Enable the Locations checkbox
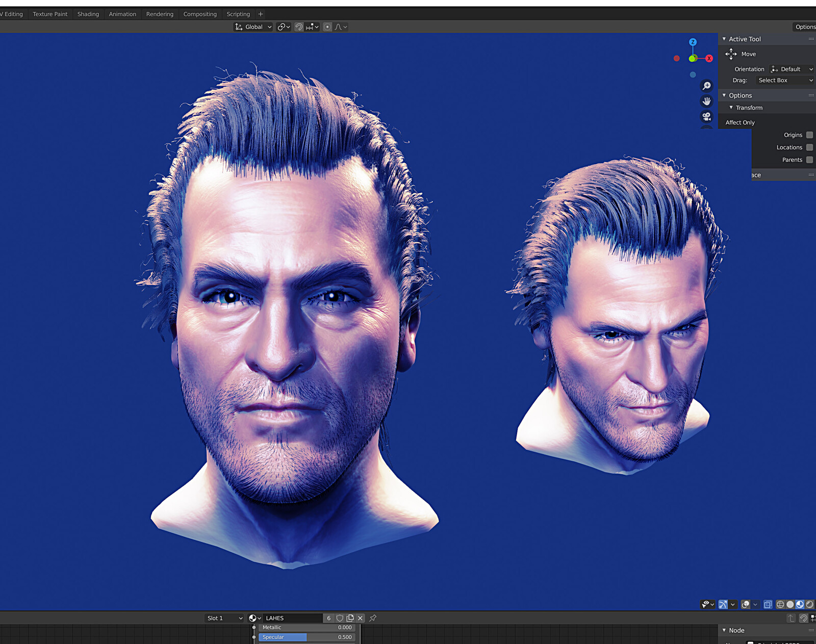Screen dimensions: 816x644 809,147
